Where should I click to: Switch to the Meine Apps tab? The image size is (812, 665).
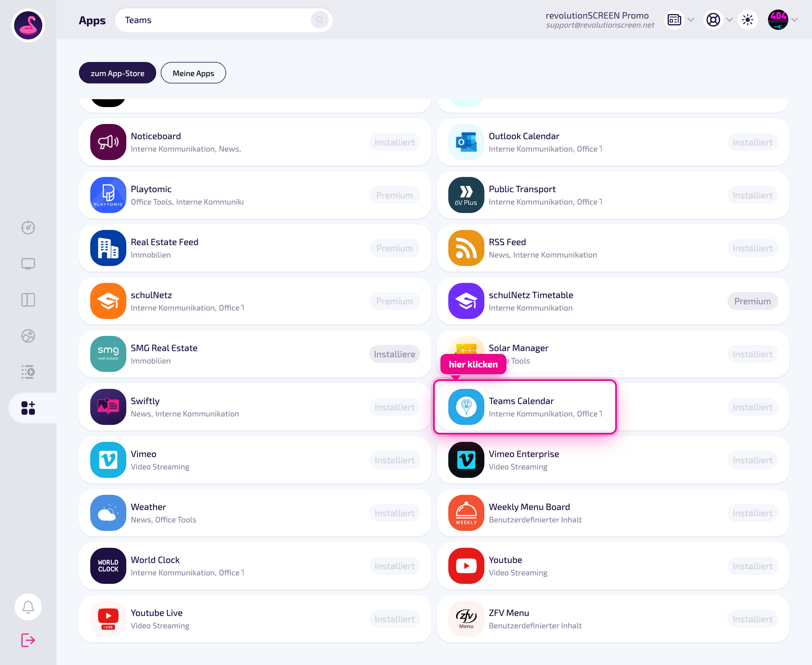tap(193, 73)
